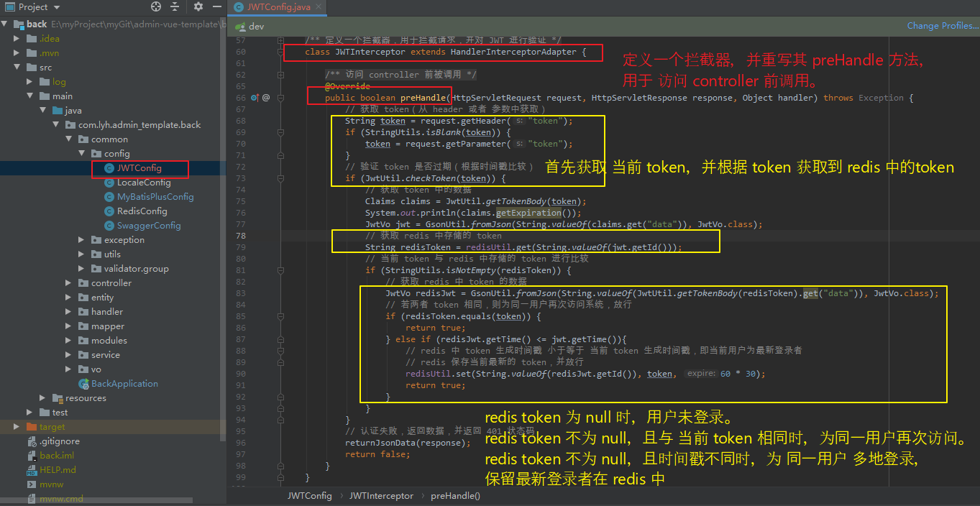Expand the target folder
The image size is (980, 506).
(x=17, y=426)
